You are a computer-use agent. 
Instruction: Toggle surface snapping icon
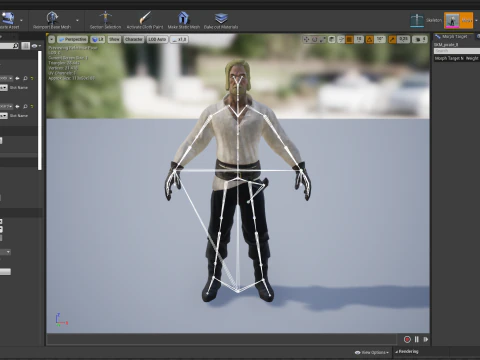341,39
